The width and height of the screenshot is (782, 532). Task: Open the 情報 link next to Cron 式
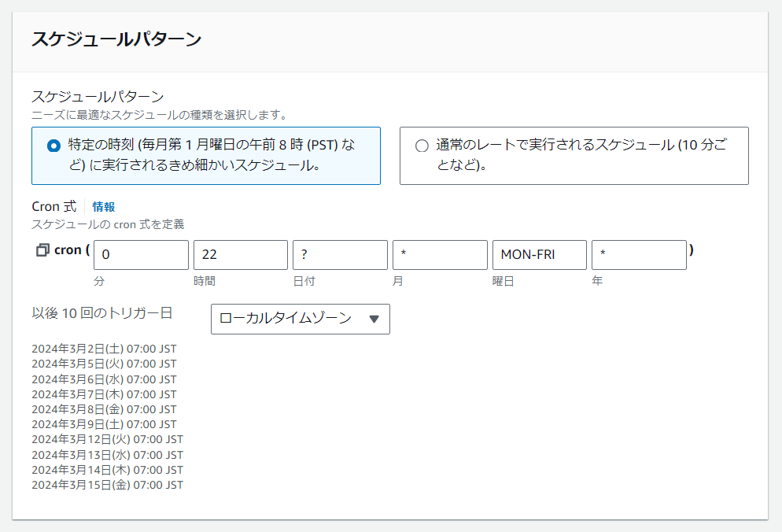[x=104, y=207]
